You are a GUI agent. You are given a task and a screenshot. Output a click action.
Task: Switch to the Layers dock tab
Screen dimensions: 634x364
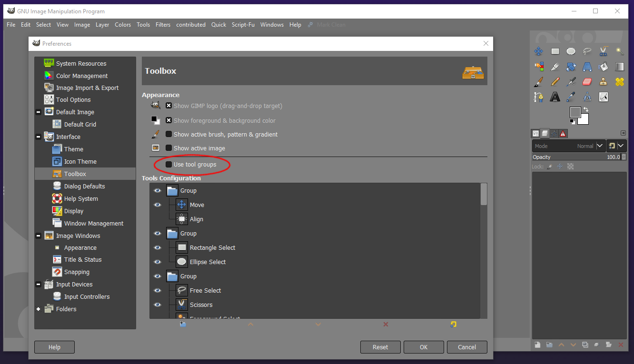(x=545, y=134)
